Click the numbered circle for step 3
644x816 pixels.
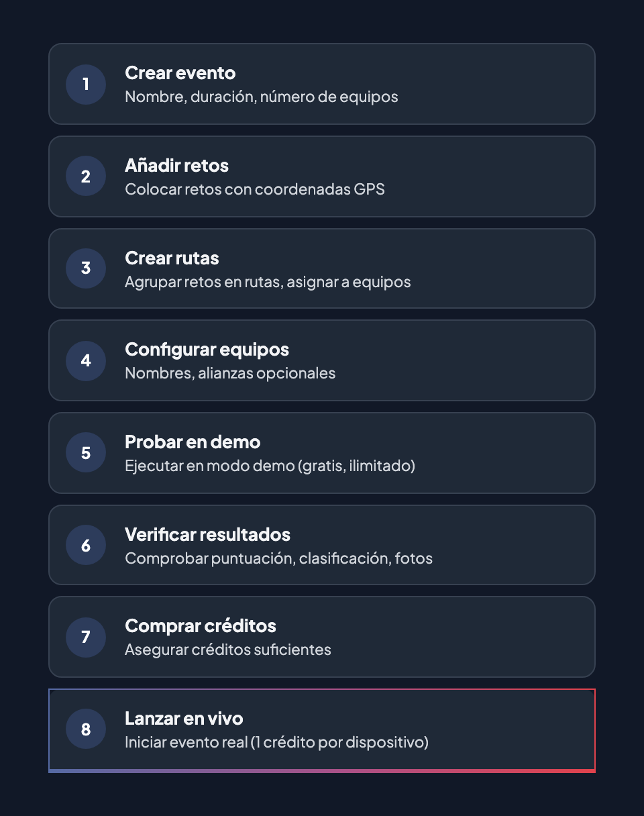[x=85, y=268]
